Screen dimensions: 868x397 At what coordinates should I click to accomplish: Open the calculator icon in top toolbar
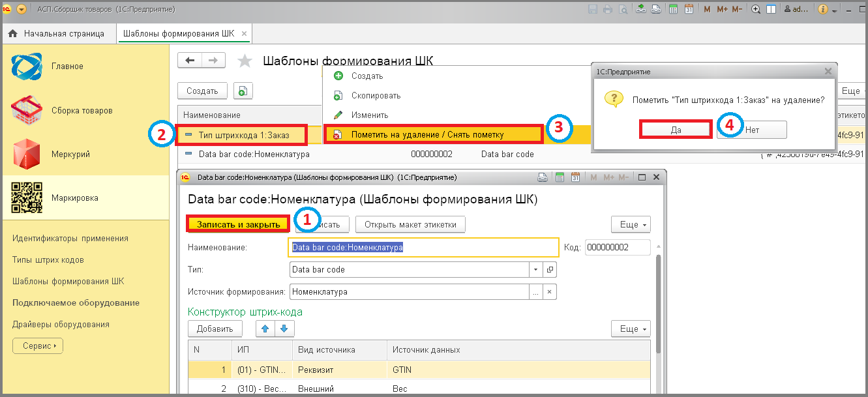[672, 10]
